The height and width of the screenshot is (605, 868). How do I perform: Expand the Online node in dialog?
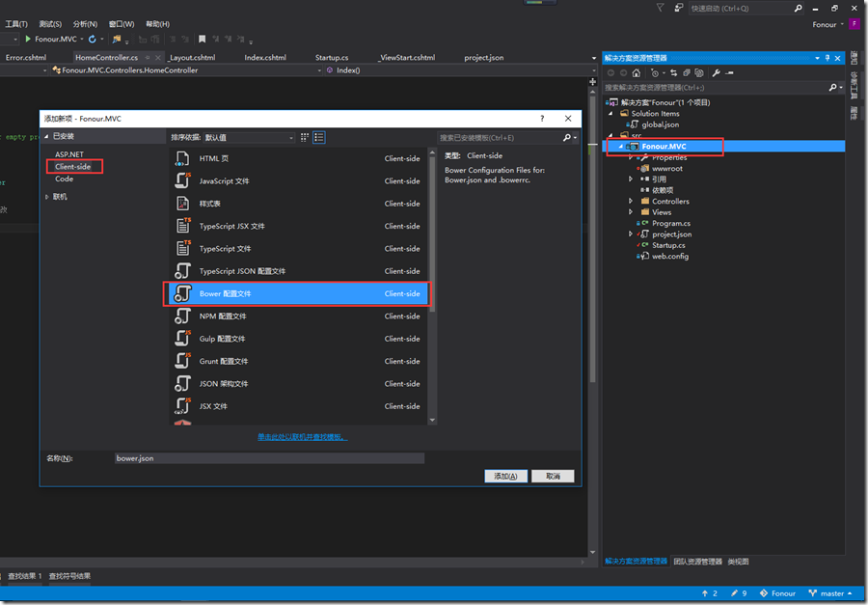pyautogui.click(x=47, y=197)
